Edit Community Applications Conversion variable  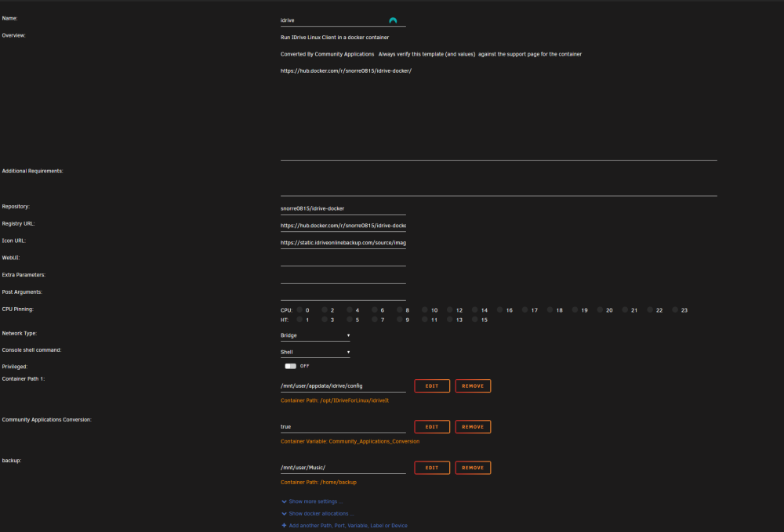coord(432,427)
